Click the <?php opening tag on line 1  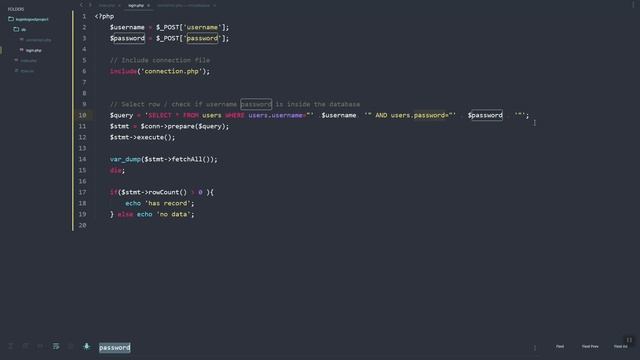pos(104,16)
